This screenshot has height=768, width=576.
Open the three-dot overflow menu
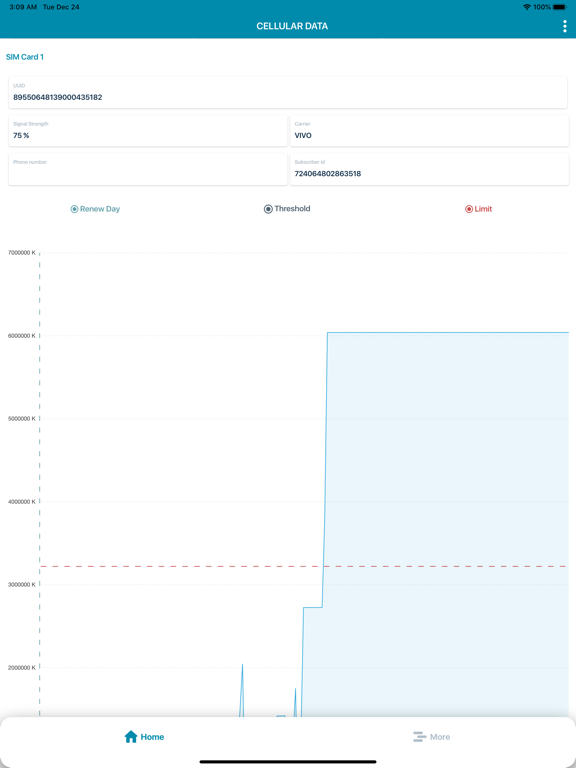coord(565,26)
